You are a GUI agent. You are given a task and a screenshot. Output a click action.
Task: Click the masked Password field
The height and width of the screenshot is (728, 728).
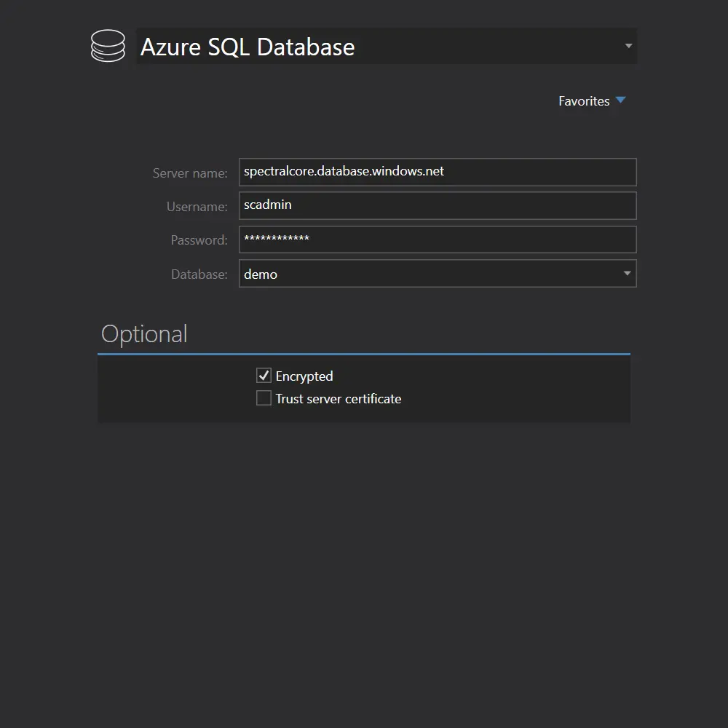[437, 240]
